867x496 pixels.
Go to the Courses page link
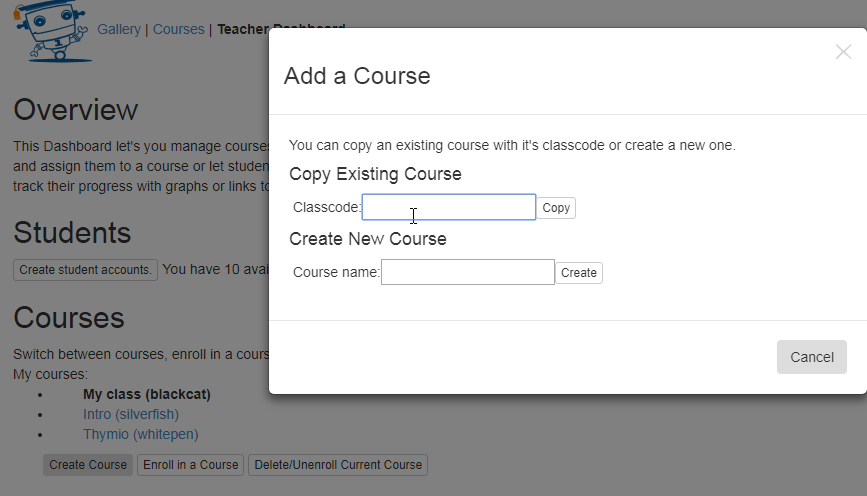click(178, 29)
